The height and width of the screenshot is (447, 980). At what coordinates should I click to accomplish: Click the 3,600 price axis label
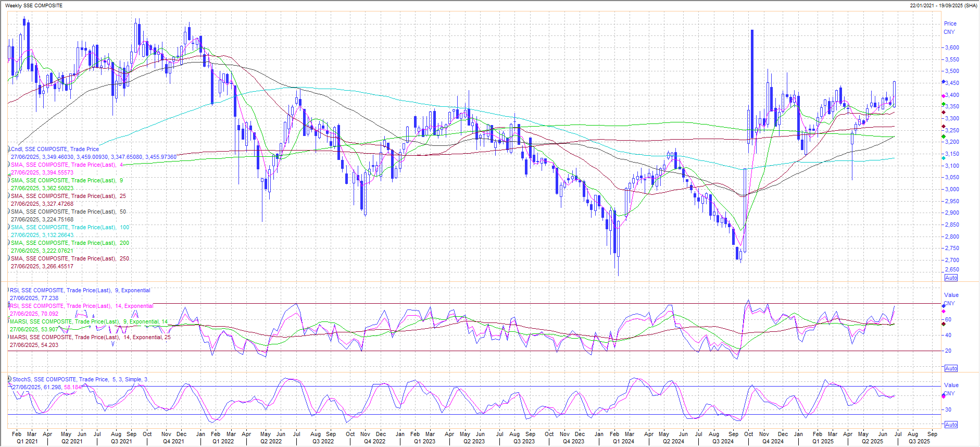[x=952, y=47]
